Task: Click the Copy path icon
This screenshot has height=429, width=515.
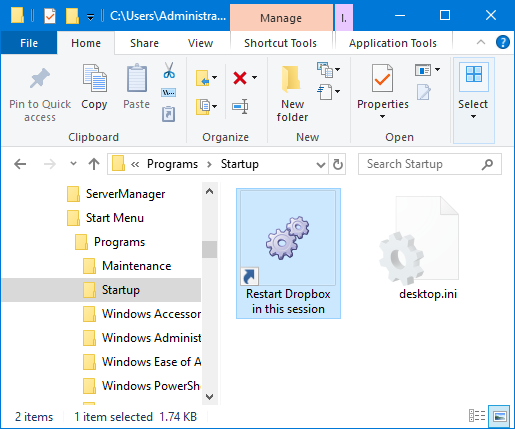Action: [x=169, y=92]
